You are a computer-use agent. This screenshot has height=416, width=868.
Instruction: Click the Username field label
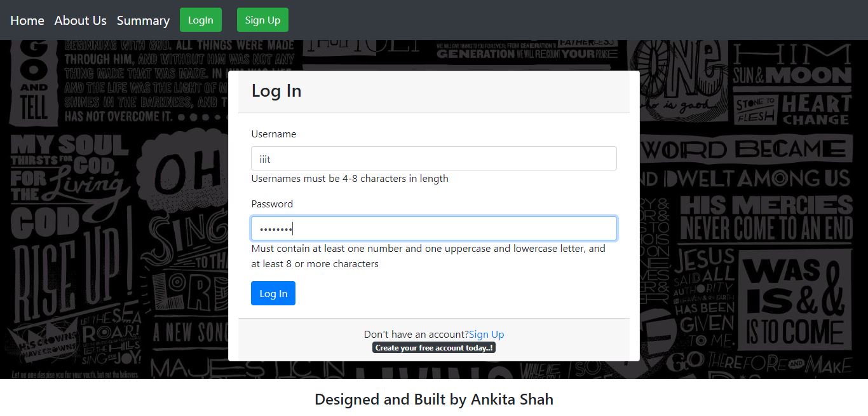274,134
